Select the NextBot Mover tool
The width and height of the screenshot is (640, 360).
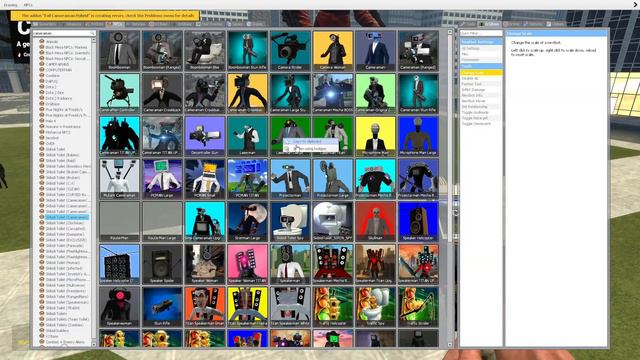coord(481,101)
